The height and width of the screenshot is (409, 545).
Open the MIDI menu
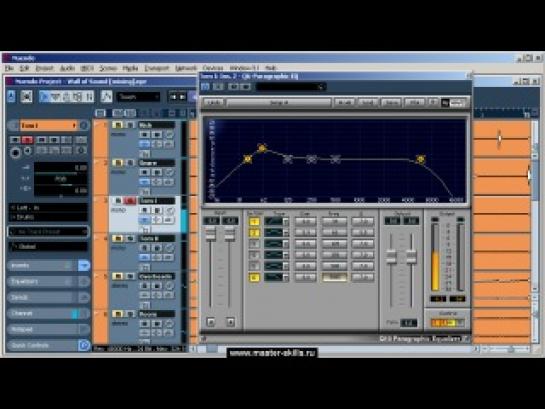coord(87,68)
